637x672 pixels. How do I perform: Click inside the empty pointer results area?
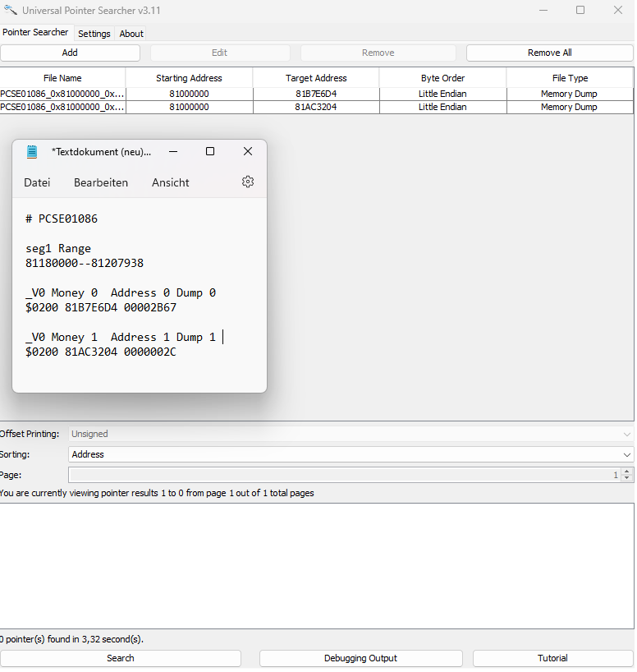(x=317, y=566)
